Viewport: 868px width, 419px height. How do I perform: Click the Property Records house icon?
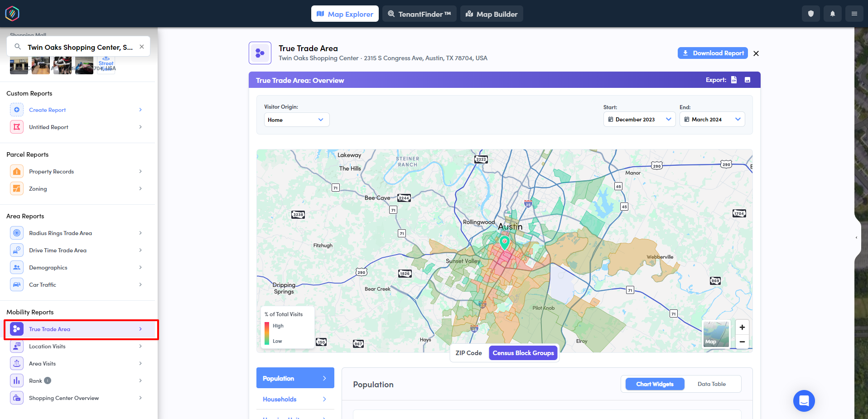tap(17, 171)
